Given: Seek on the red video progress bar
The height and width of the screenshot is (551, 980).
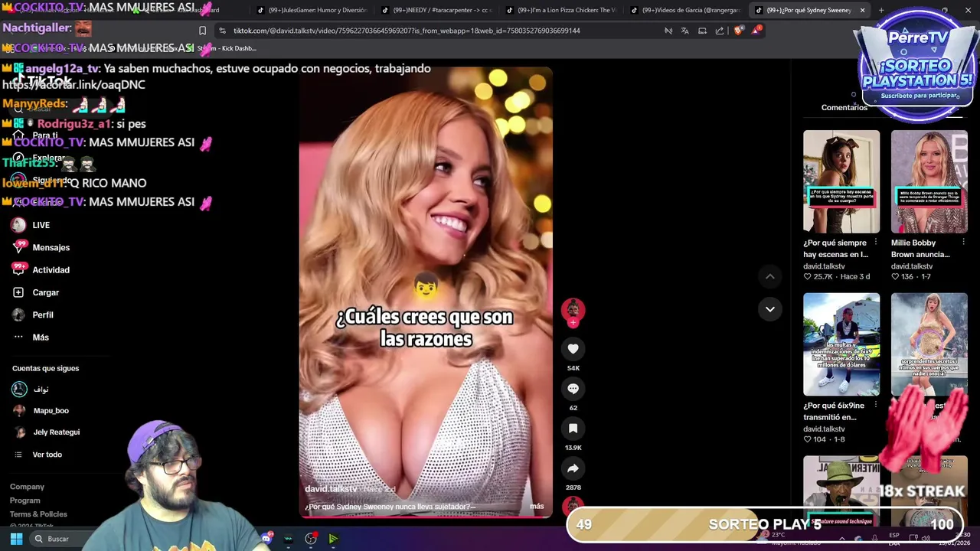Looking at the screenshot, I should [x=426, y=517].
